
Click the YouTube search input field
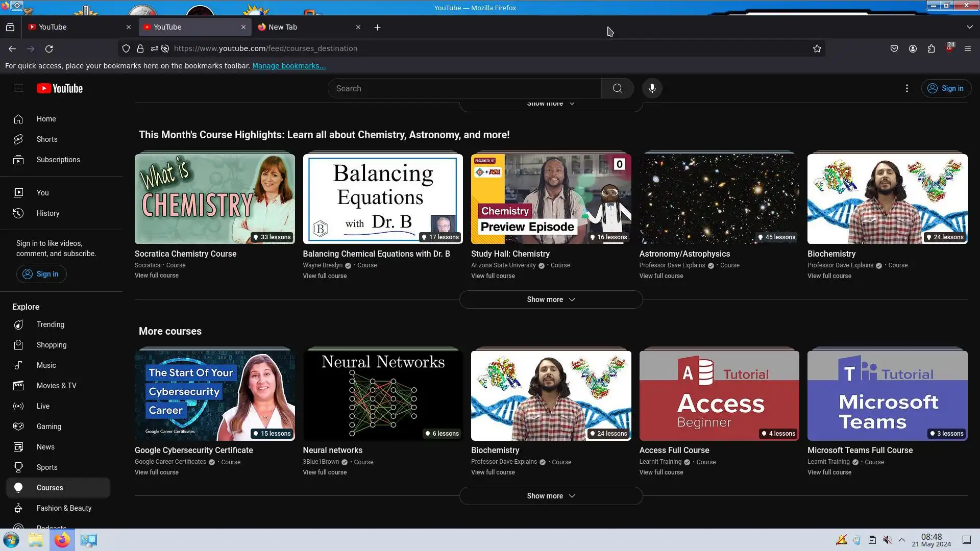pos(464,88)
